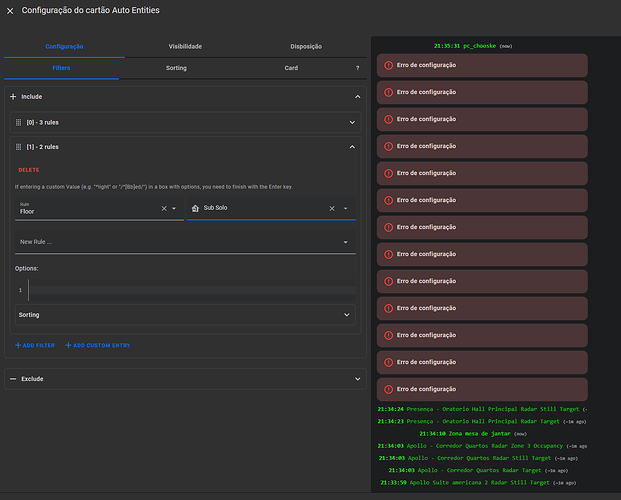Switch to the Visibilidade tab
The image size is (621, 500).
[185, 46]
